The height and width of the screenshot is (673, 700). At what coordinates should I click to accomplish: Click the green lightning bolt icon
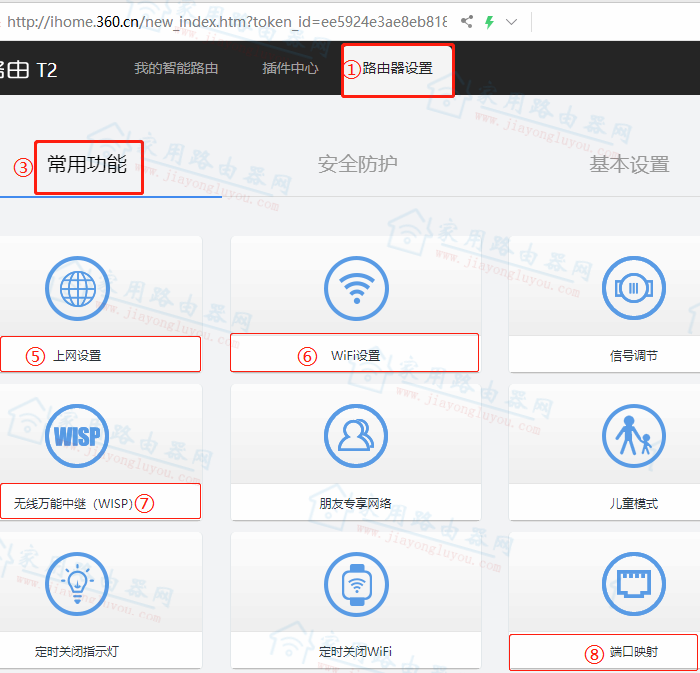489,21
